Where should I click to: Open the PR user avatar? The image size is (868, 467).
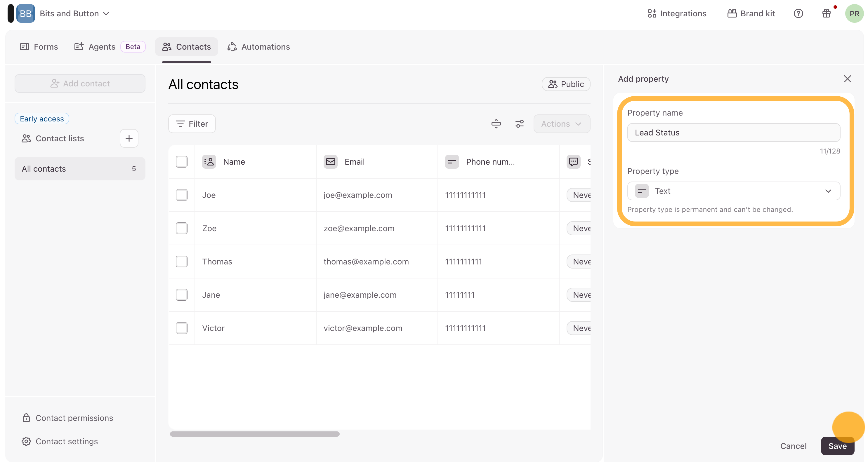coord(854,13)
